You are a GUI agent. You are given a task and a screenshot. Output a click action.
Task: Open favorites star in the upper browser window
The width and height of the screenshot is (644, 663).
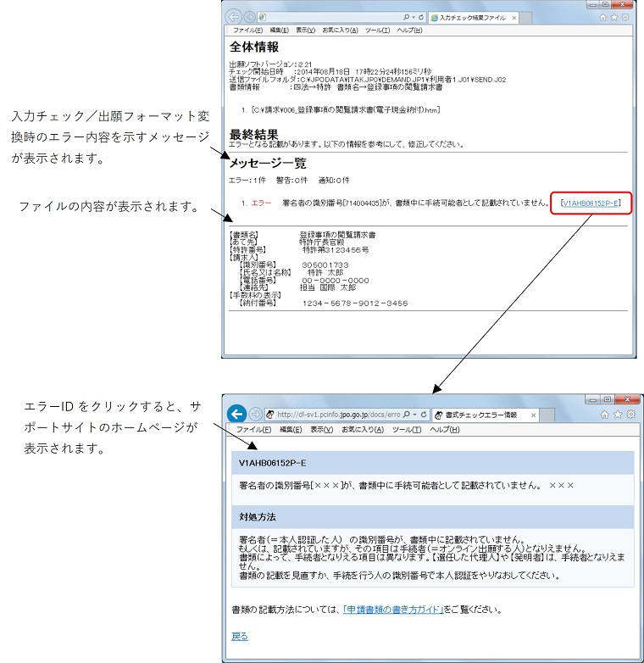[614, 17]
